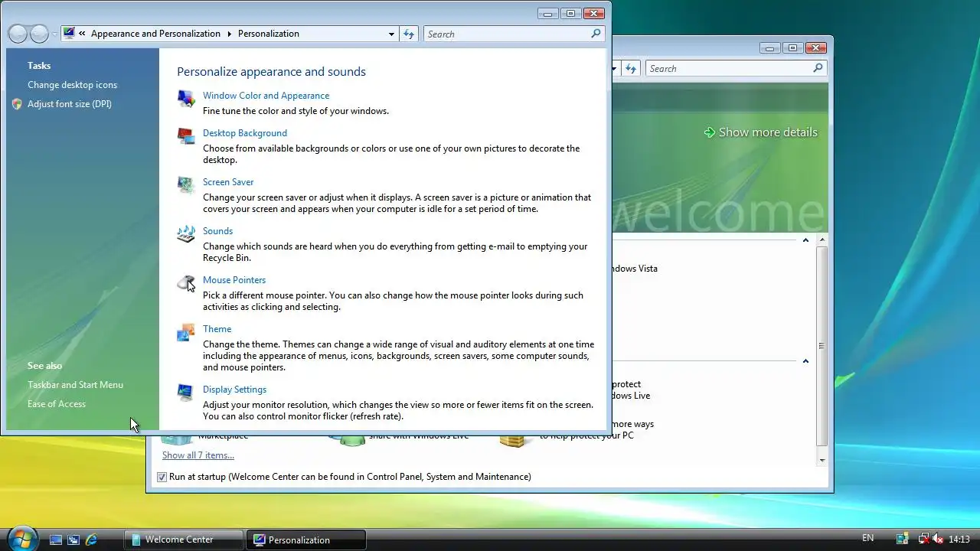Click the Display Settings monitor icon
The image size is (980, 551).
pos(186,393)
